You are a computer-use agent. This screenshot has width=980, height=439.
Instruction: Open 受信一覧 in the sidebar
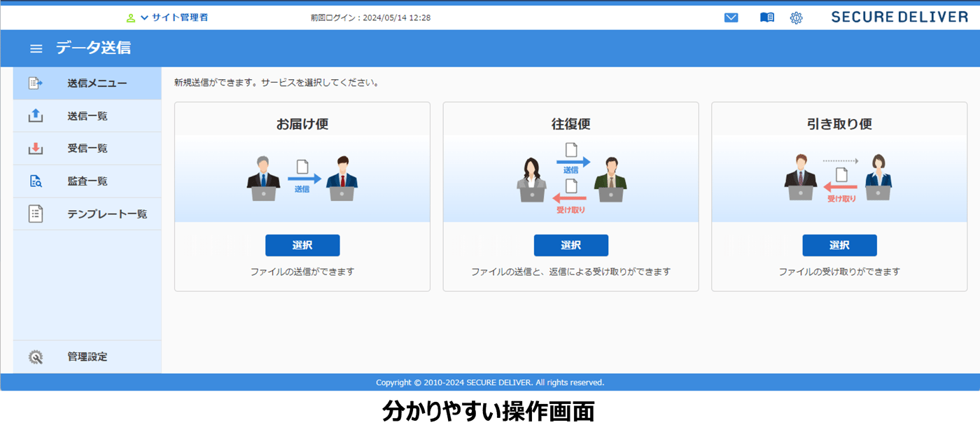(x=87, y=148)
